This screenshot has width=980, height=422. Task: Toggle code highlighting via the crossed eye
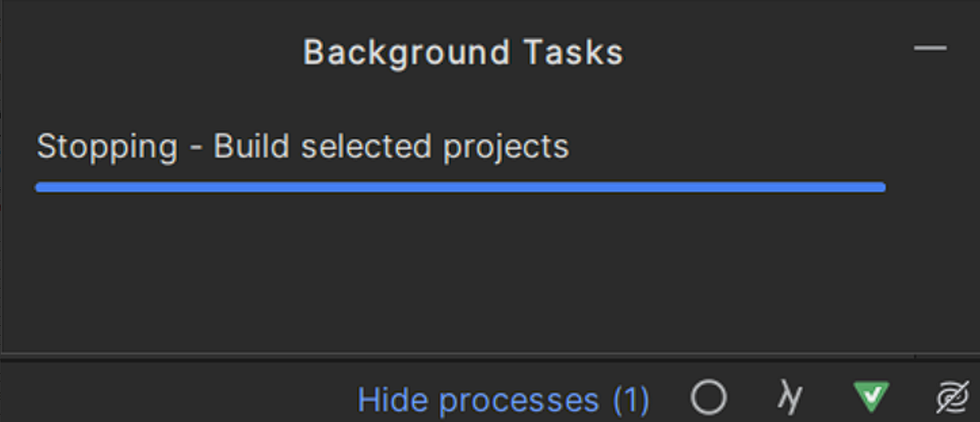tap(952, 398)
